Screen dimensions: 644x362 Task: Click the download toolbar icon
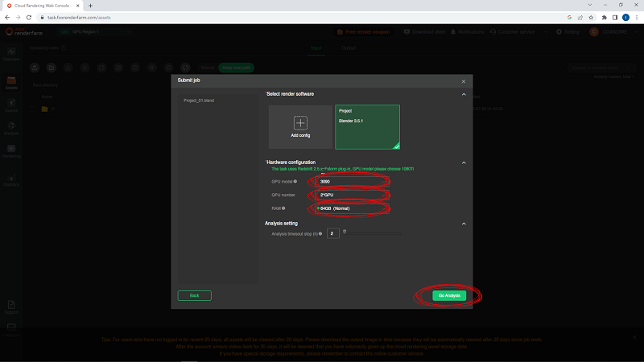tap(68, 68)
